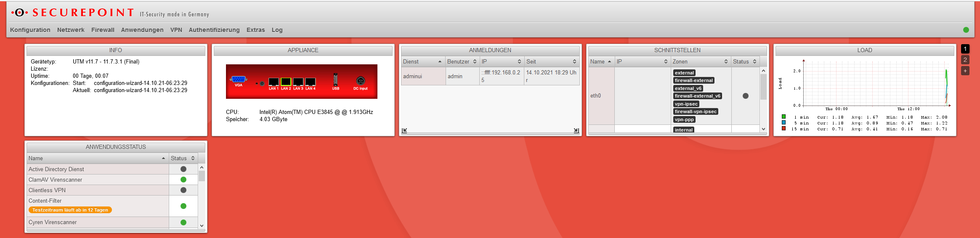The height and width of the screenshot is (238, 980).
Task: Click the firewall-vpn-ipsec zone tag
Action: coord(696,111)
